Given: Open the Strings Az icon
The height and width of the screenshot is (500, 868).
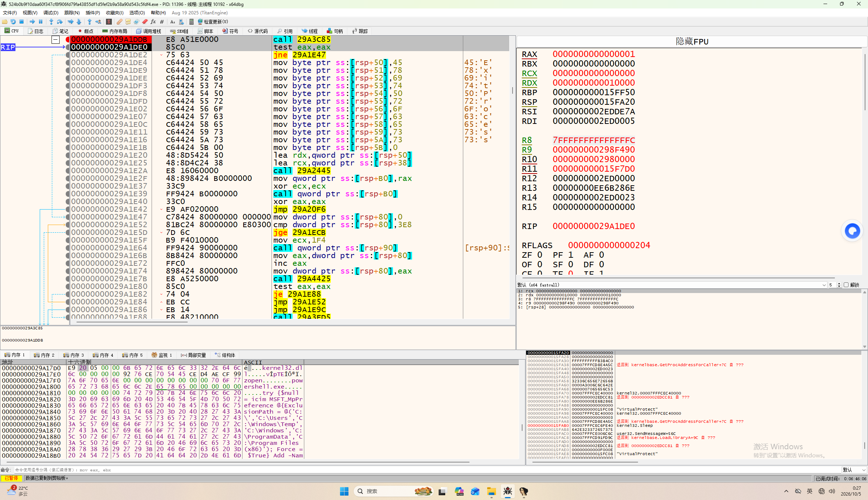Looking at the screenshot, I should click(173, 22).
